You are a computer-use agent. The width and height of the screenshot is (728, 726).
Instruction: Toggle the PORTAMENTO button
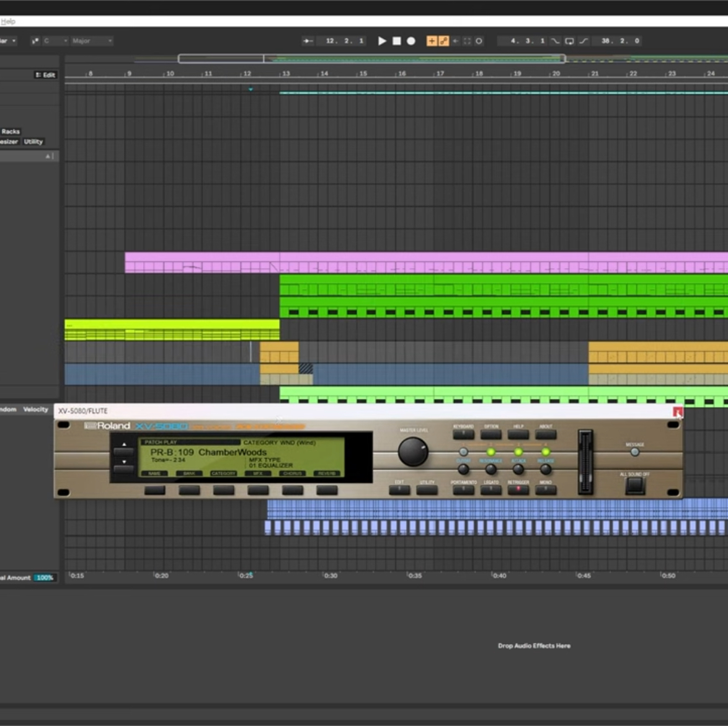coord(463,490)
